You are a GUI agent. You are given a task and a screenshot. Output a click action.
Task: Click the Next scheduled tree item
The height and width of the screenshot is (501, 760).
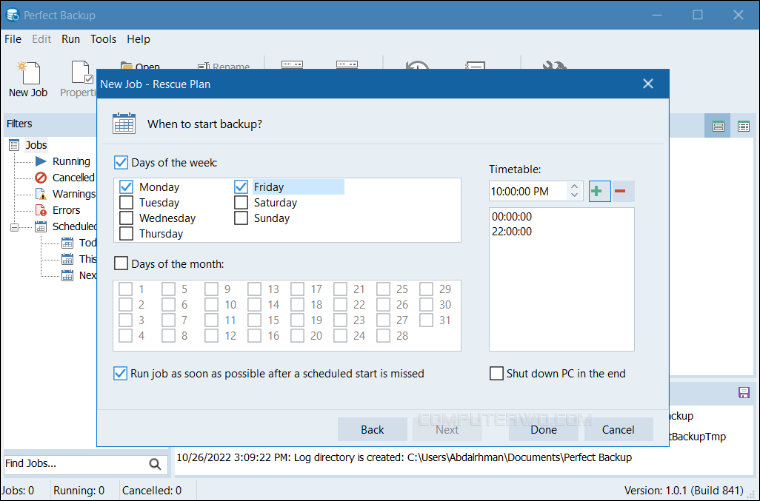(88, 275)
